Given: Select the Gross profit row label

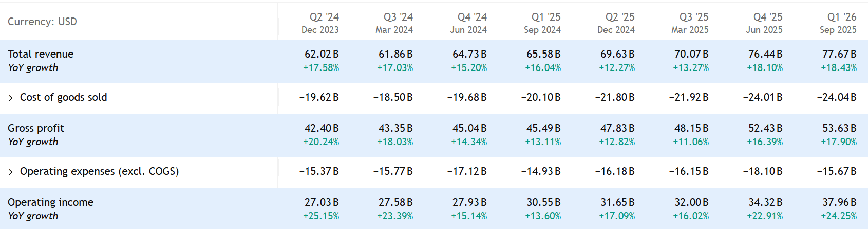Looking at the screenshot, I should pyautogui.click(x=36, y=128).
